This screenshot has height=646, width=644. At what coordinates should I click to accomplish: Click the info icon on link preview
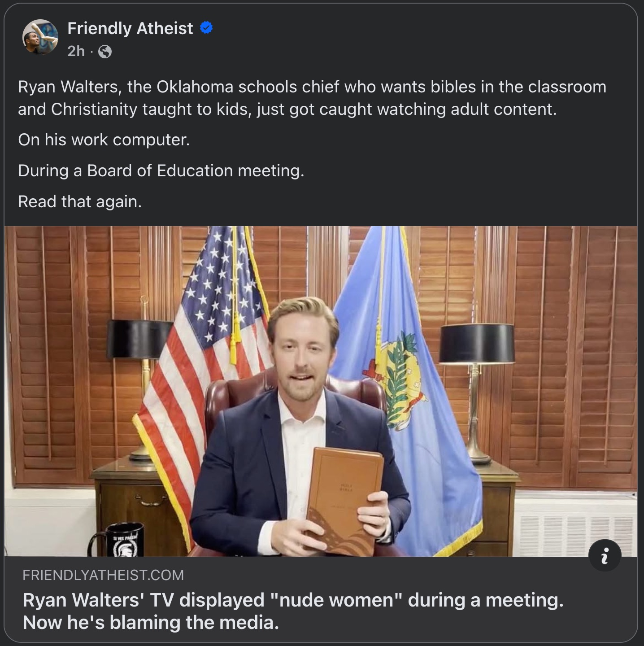605,555
